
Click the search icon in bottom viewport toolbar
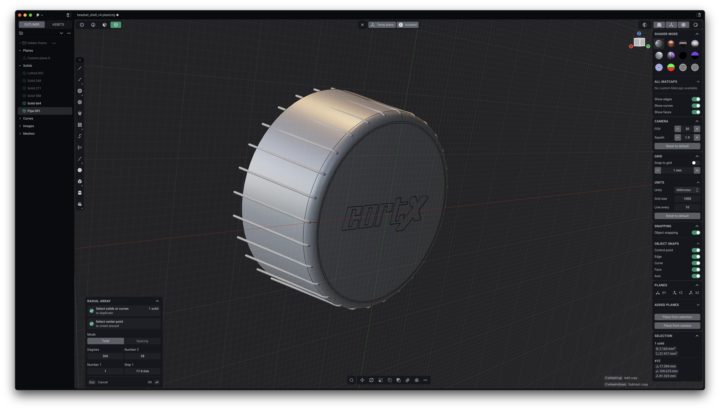coord(352,380)
